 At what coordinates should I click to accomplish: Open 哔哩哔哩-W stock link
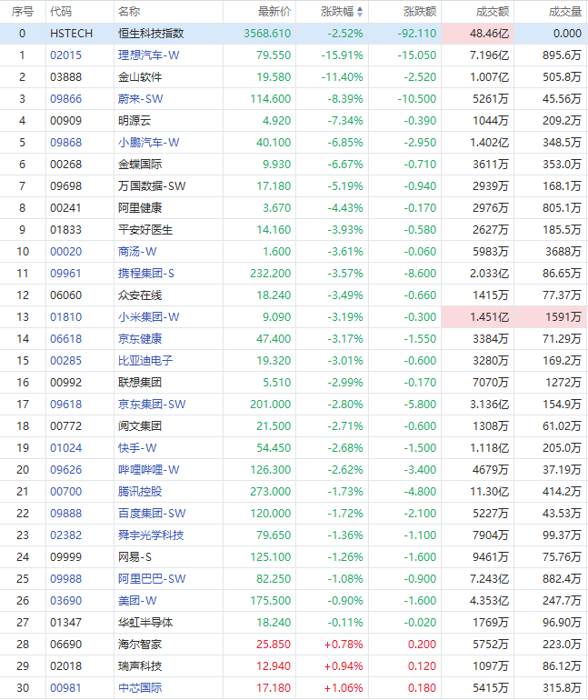[148, 470]
